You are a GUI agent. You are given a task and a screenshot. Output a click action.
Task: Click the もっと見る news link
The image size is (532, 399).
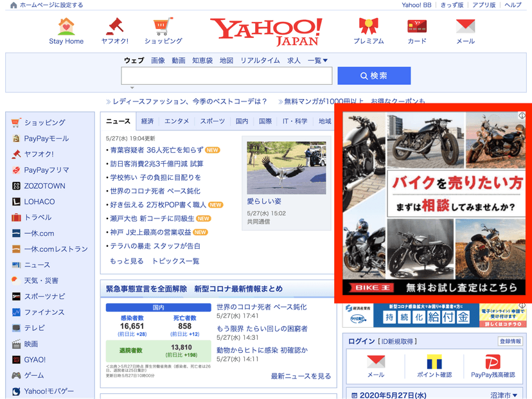127,261
